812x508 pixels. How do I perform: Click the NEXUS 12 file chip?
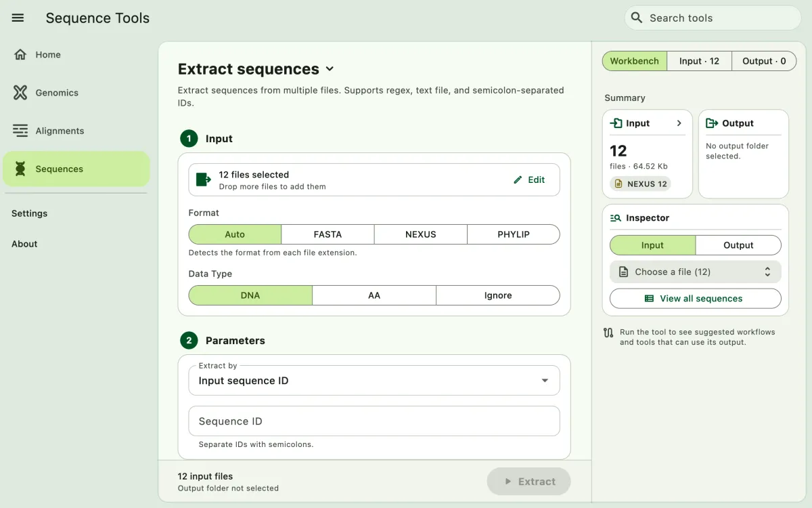point(641,184)
